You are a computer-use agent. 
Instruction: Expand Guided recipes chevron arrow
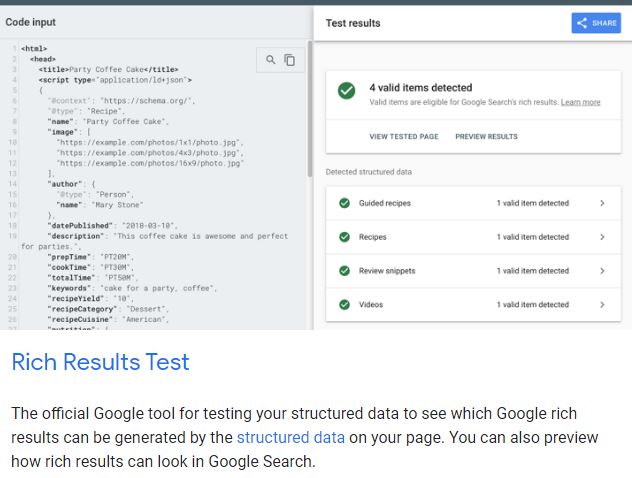coord(602,203)
